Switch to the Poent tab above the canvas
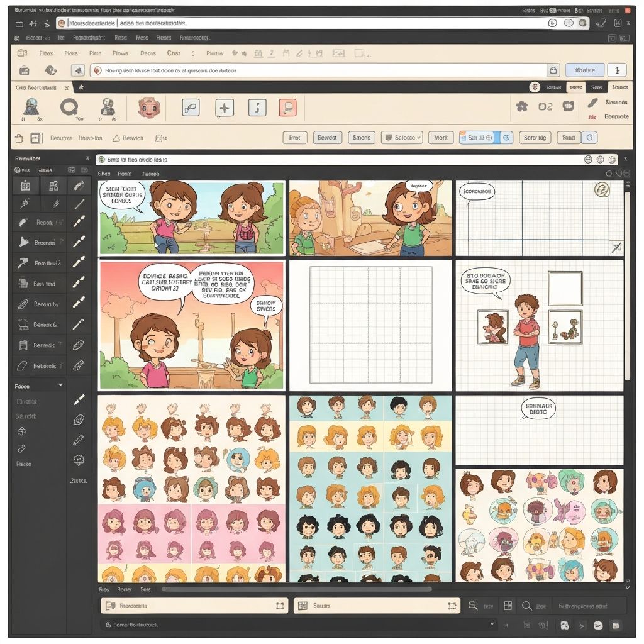 [125, 174]
